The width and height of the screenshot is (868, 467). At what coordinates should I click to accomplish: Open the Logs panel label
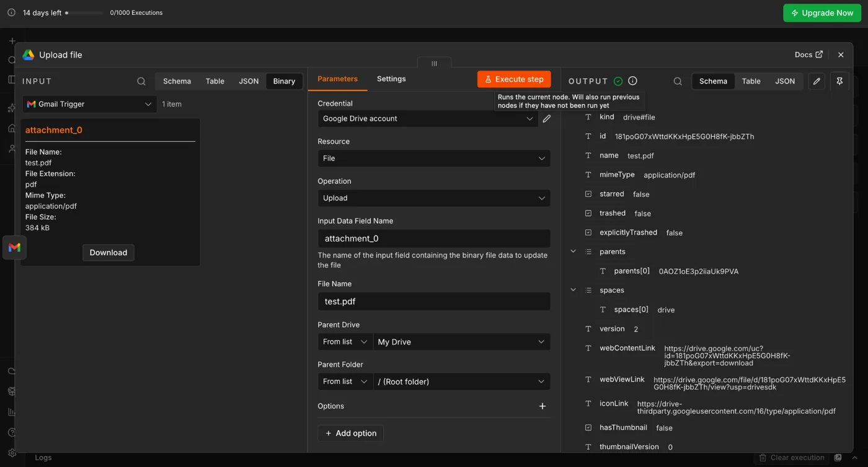click(x=43, y=458)
